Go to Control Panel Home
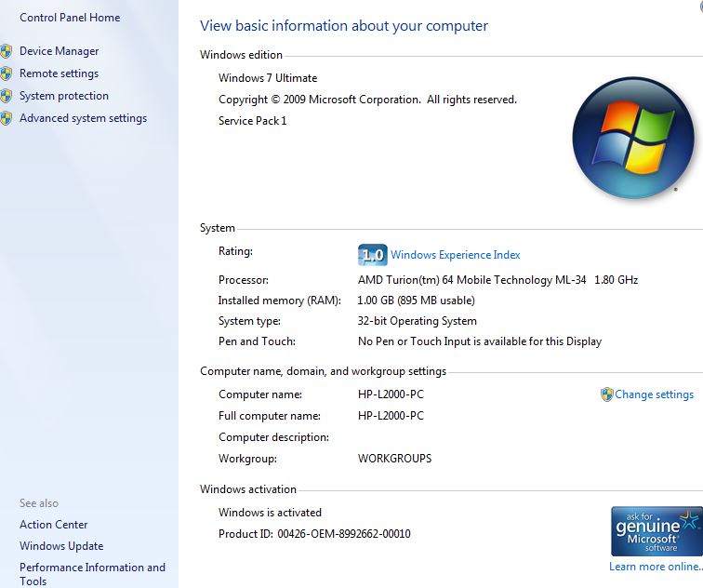The image size is (703, 588). pos(70,18)
